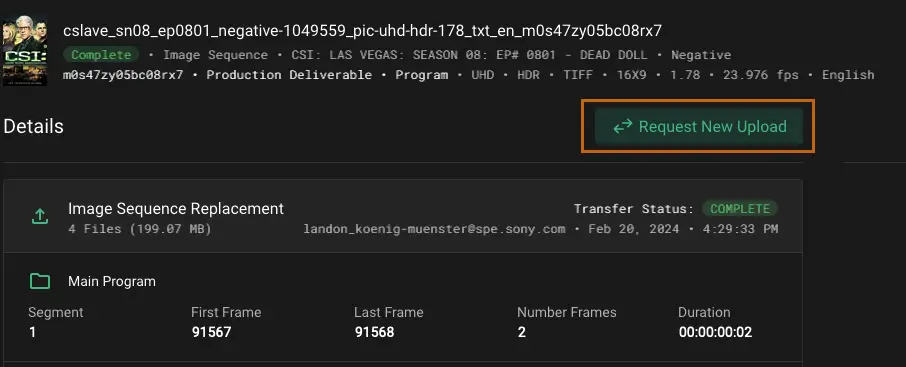906x367 pixels.
Task: Click the swap arrows icon on Request New Upload
Action: click(x=622, y=127)
